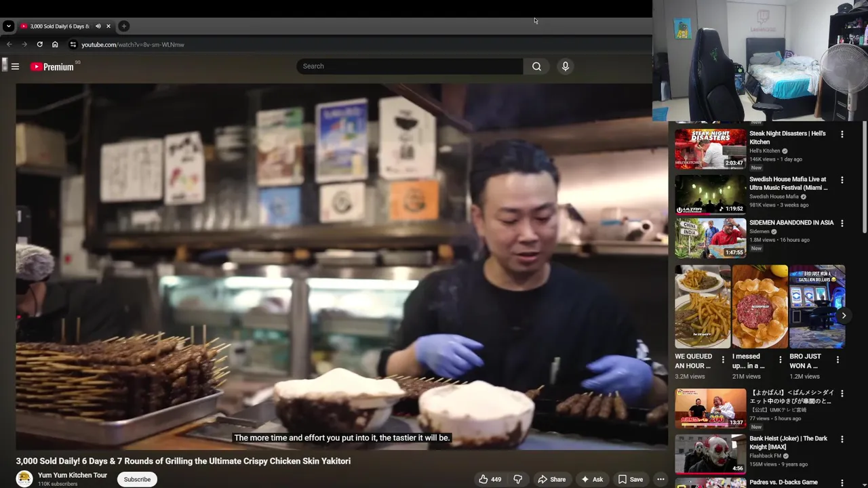Open Swedish House Mafia channel name

[x=774, y=197]
